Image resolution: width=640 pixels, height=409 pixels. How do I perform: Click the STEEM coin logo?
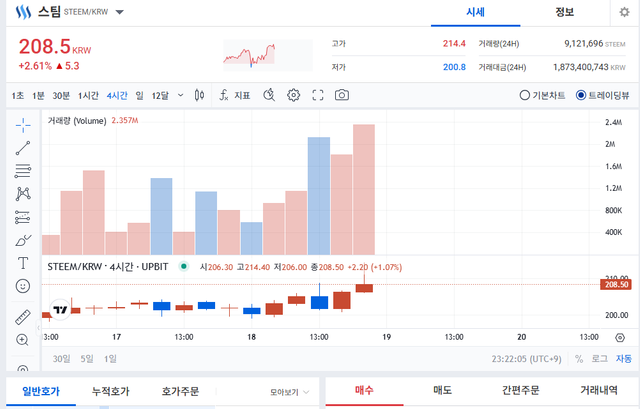(23, 12)
